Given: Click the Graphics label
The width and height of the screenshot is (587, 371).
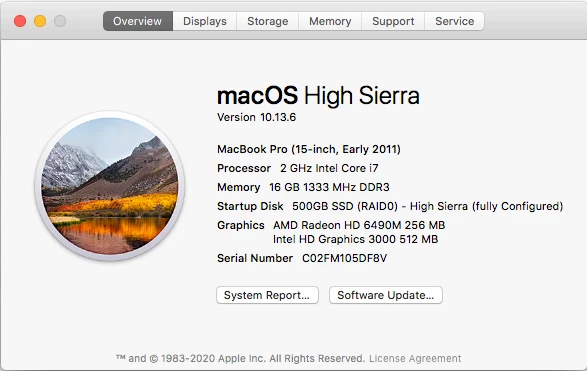Looking at the screenshot, I should coord(241,225).
